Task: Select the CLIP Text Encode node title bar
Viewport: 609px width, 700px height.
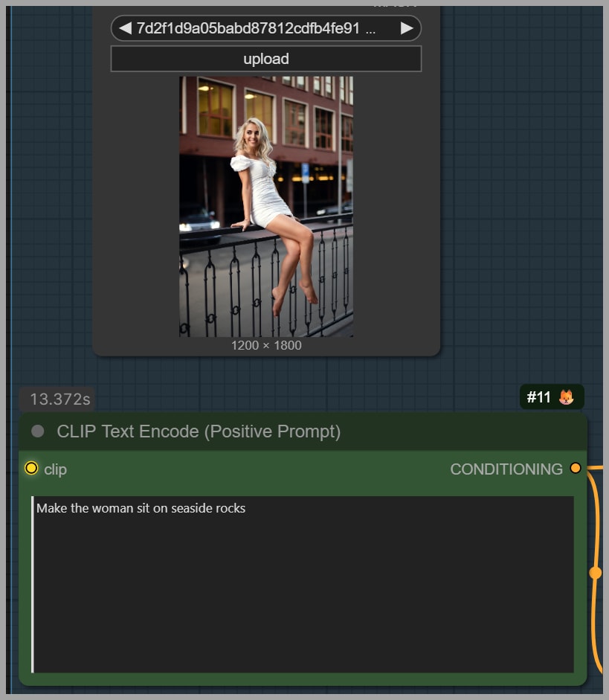Action: 297,431
